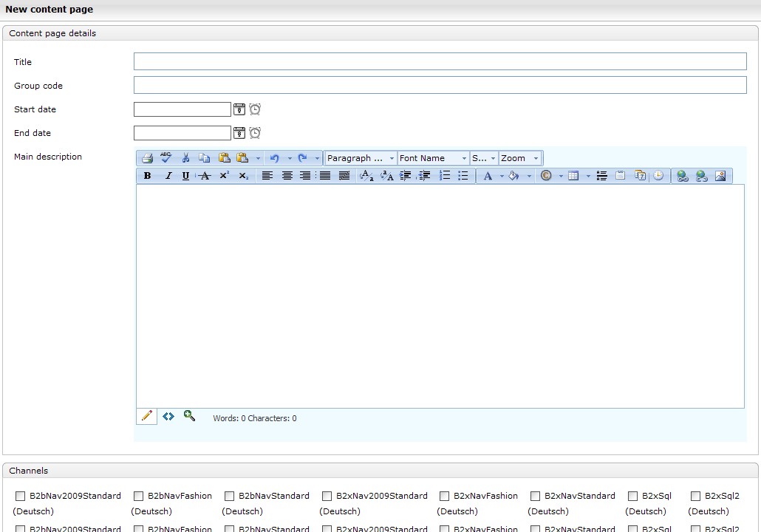761x532 pixels.
Task: Click the Print icon in editor toolbar
Action: click(148, 158)
